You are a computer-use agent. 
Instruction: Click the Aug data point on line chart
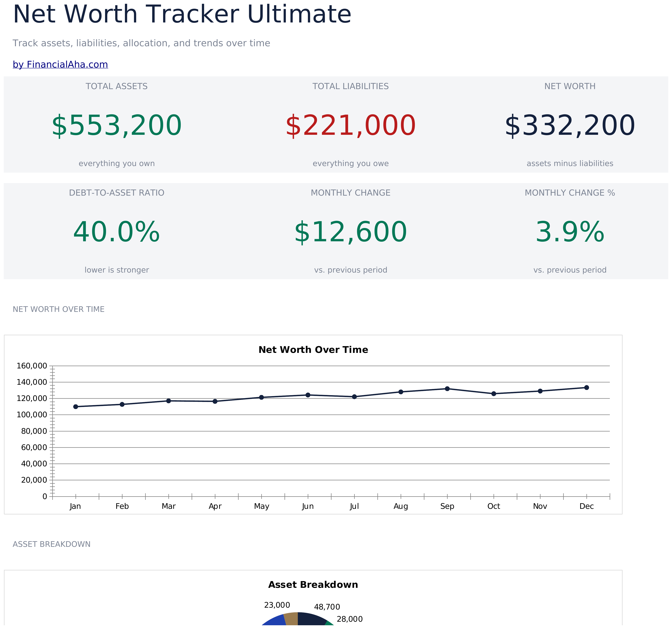click(401, 392)
